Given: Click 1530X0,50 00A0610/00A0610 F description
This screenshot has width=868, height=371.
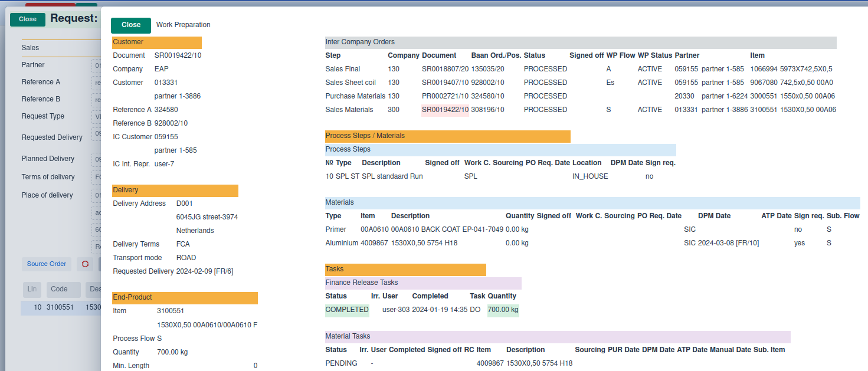Looking at the screenshot, I should [x=207, y=325].
